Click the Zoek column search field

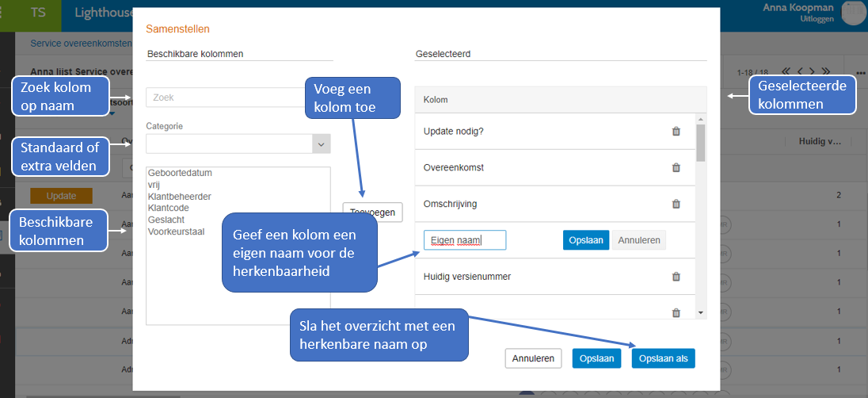click(238, 98)
